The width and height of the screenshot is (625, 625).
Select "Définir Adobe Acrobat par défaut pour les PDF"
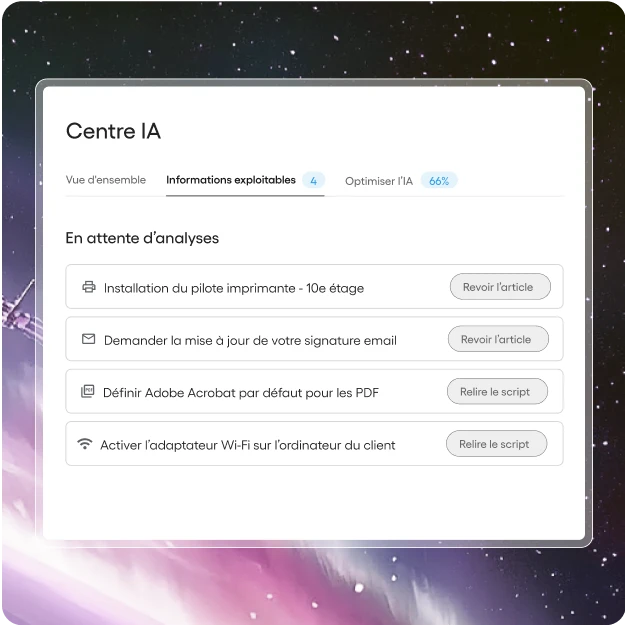pyautogui.click(x=241, y=393)
